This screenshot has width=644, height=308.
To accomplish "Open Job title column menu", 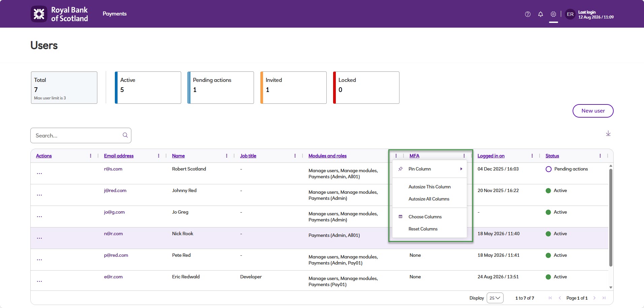I will coord(295,156).
